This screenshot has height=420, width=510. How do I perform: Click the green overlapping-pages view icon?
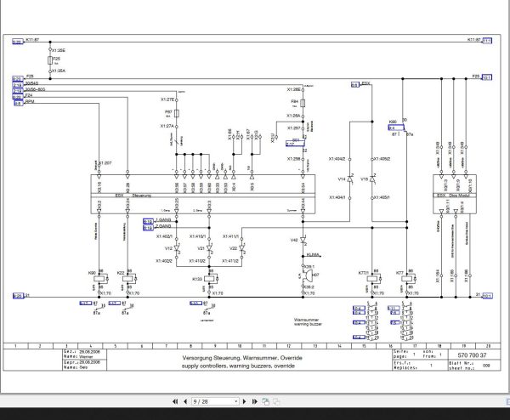tap(265, 401)
